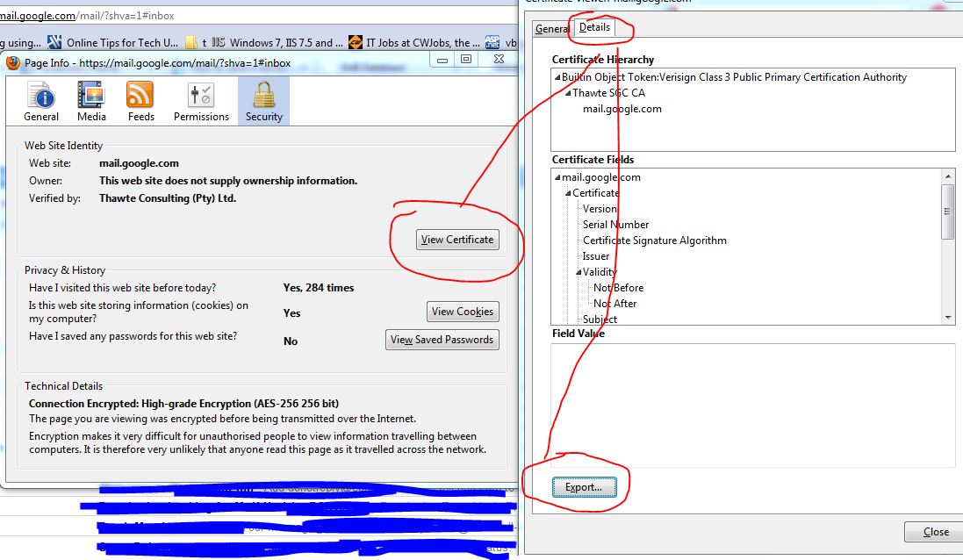Collapse the Certificate node in Certificate Fields

[568, 193]
